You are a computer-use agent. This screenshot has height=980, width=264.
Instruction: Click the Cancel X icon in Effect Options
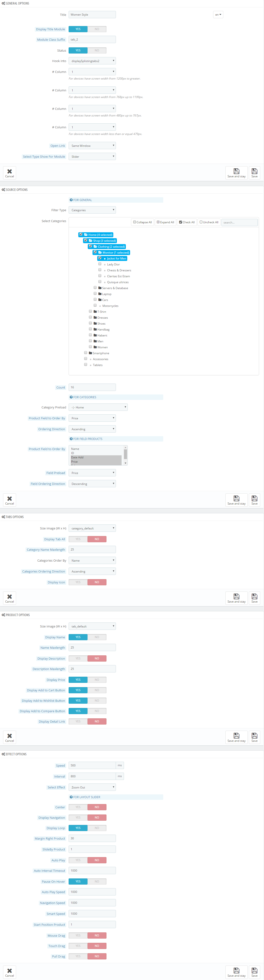pos(9,971)
